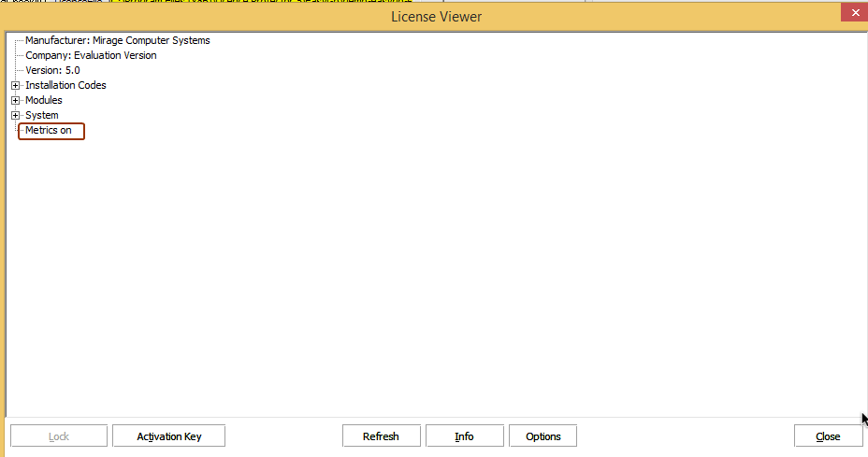Screen dimensions: 868x457
Task: Expand the Installation Codes tree node
Action: tap(15, 86)
